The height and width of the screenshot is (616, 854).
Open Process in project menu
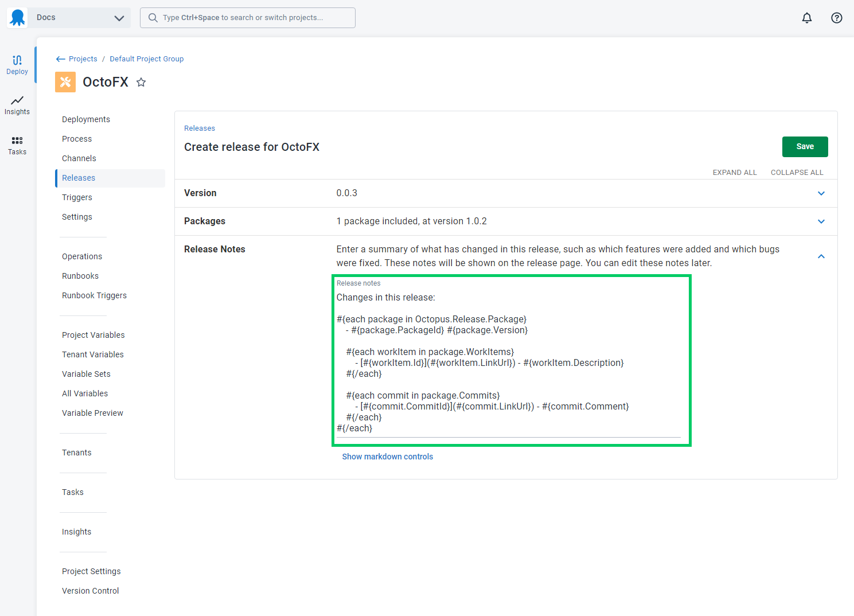[x=77, y=139]
